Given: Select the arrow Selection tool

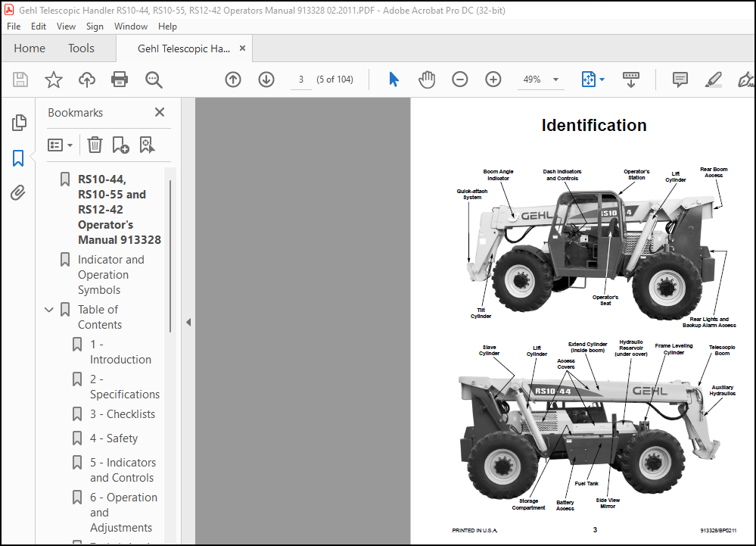Looking at the screenshot, I should point(394,79).
